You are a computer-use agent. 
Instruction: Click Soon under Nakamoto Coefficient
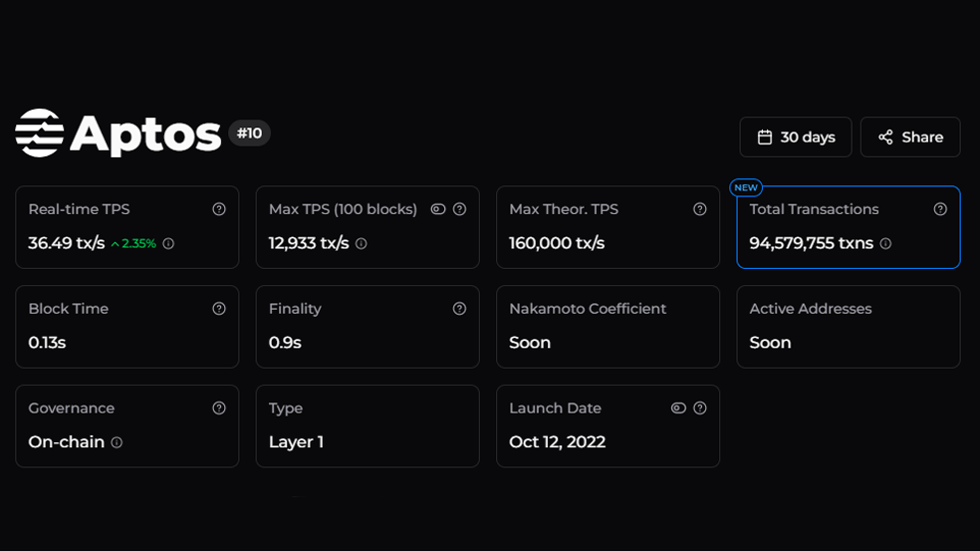pyautogui.click(x=530, y=343)
